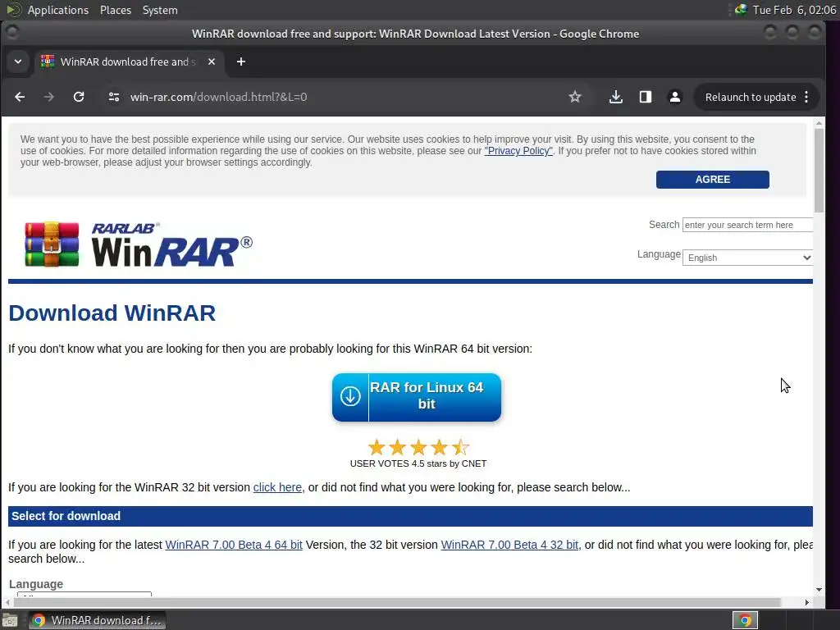The image size is (840, 630).
Task: Click the show desktop icon in taskbar
Action: (10, 620)
